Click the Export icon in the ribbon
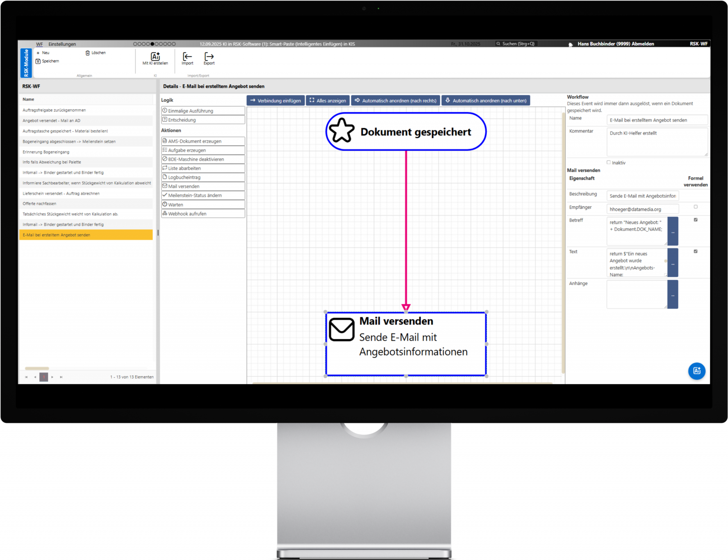 click(x=209, y=56)
